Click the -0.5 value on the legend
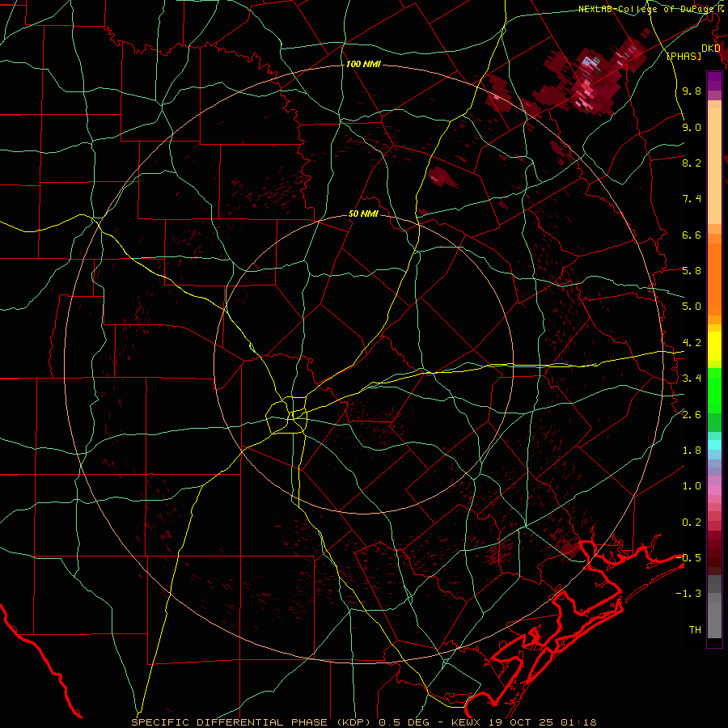This screenshot has width=728, height=728. point(688,558)
